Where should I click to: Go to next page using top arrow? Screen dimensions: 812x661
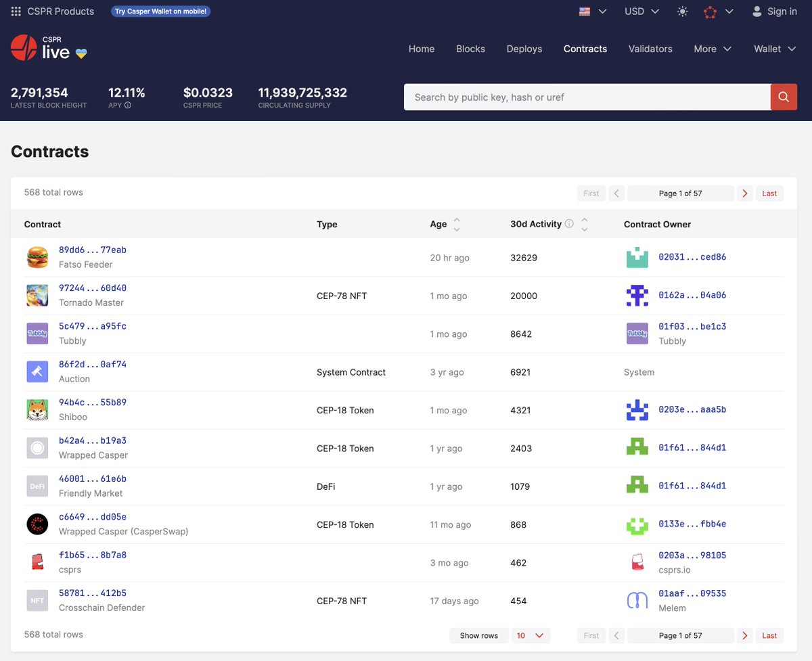pos(745,193)
